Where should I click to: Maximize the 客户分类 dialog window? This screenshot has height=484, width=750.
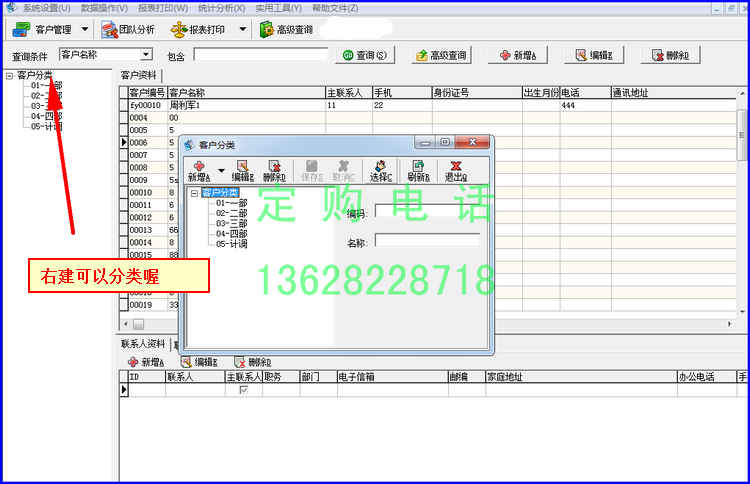[445, 142]
